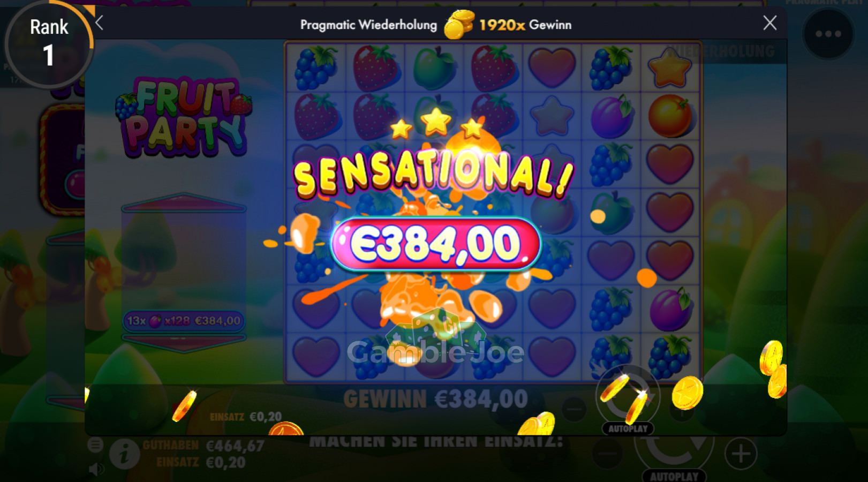
Task: Open Autoplay below the spin button
Action: (x=674, y=476)
